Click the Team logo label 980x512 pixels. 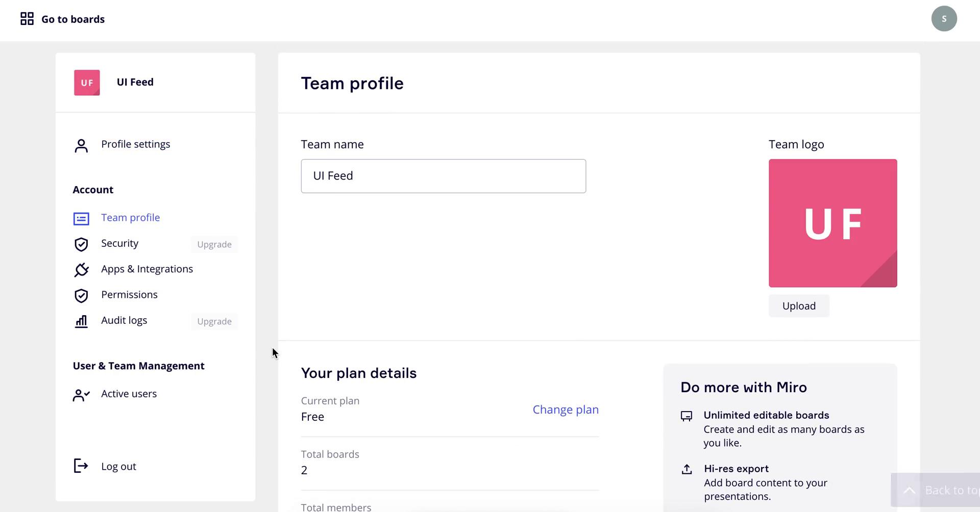(796, 144)
